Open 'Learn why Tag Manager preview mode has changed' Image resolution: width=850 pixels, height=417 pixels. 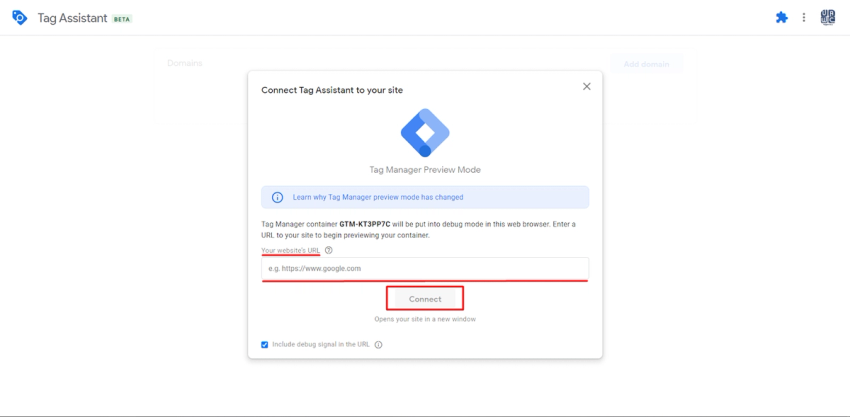tap(378, 197)
